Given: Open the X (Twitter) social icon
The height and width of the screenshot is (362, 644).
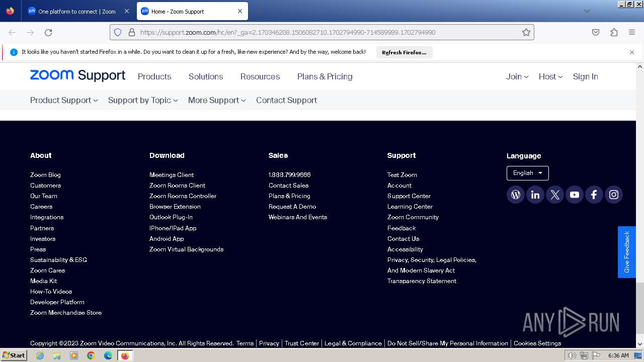Looking at the screenshot, I should click(555, 195).
